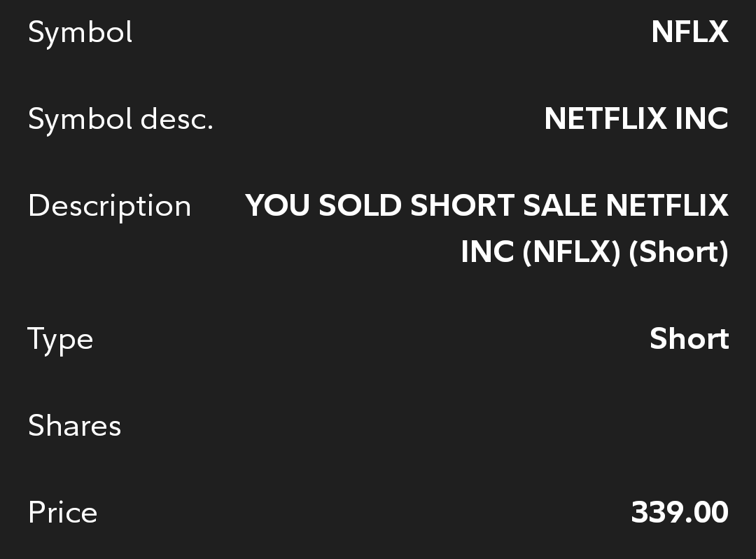Viewport: 756px width, 559px height.
Task: Select the NETFLIX word in Symbol desc. row
Action: click(x=605, y=119)
